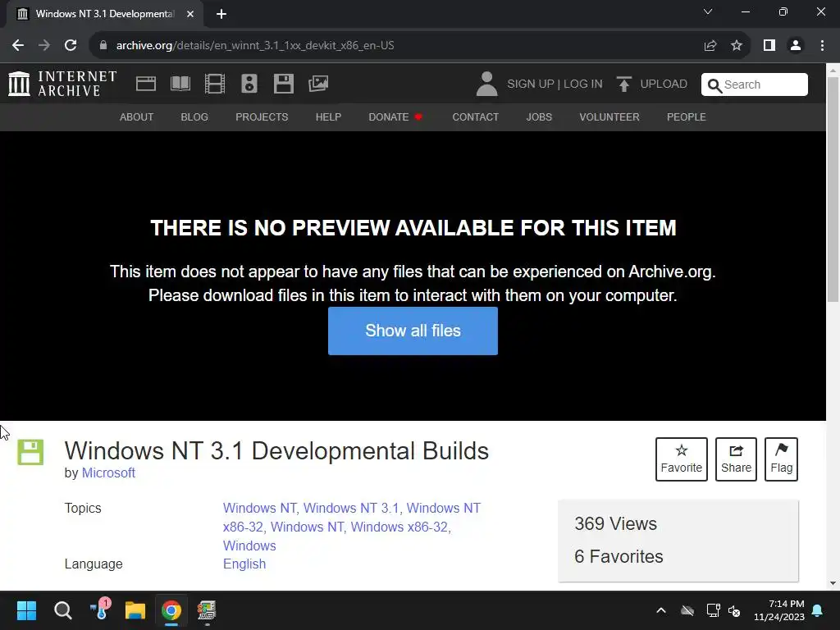
Task: Open the Chrome profile icon
Action: point(796,46)
